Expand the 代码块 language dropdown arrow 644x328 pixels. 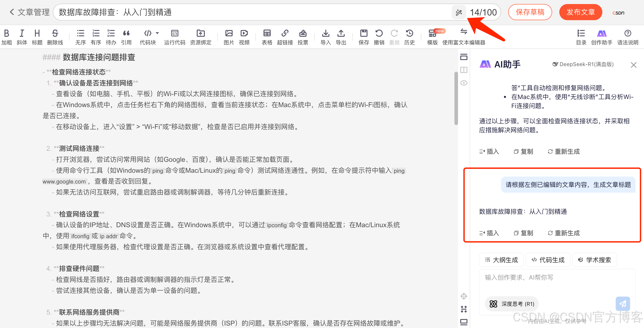point(157,33)
